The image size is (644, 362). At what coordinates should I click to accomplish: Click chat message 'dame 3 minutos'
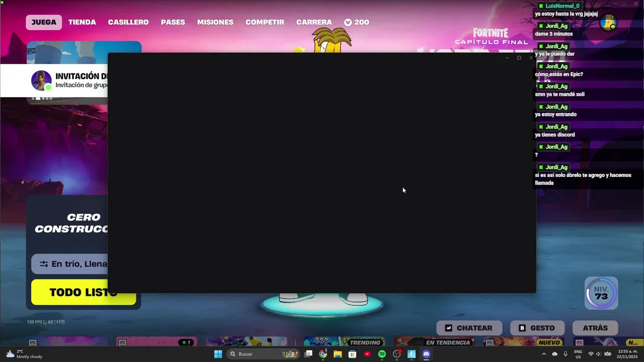[x=553, y=34]
